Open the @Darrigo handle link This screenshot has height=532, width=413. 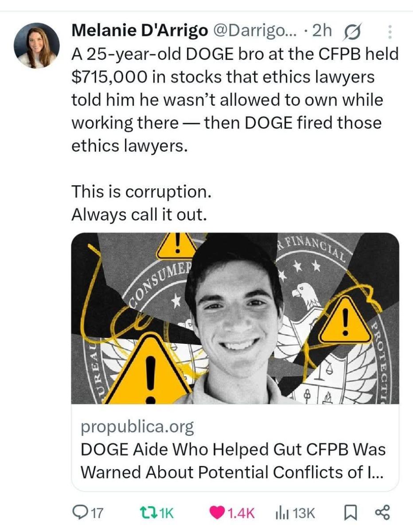point(257,30)
